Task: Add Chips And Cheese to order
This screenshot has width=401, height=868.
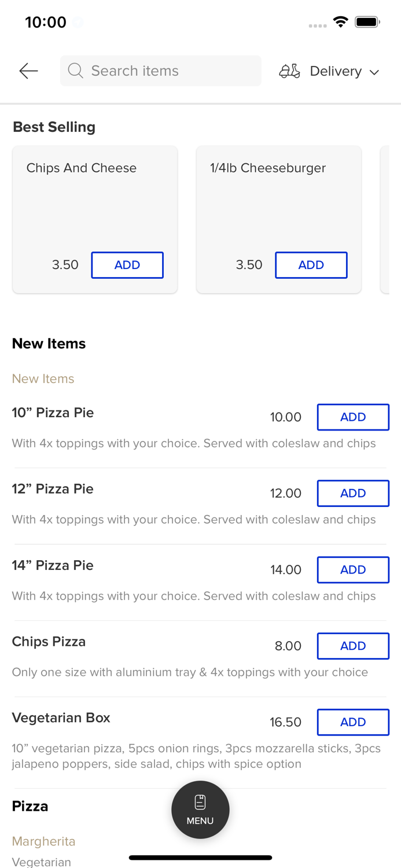Action: tap(127, 265)
